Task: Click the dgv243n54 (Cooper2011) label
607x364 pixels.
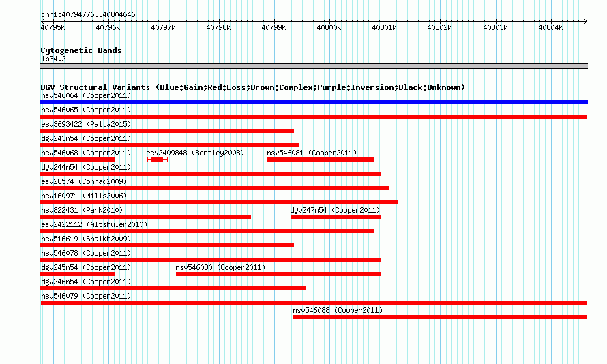Action: [86, 138]
